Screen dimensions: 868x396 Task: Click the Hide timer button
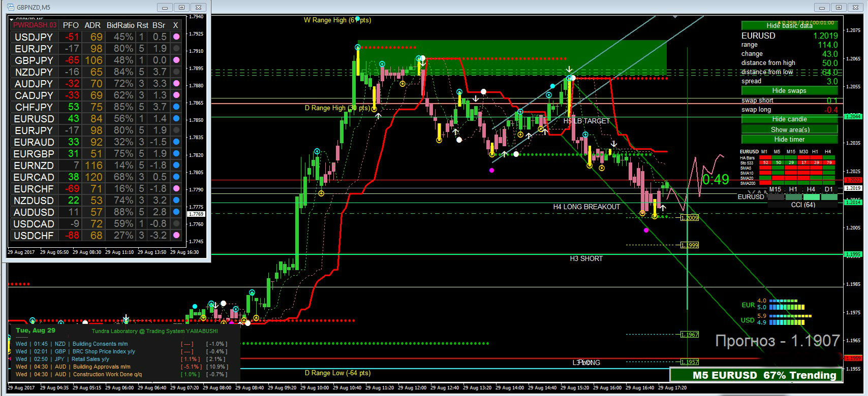pos(789,140)
